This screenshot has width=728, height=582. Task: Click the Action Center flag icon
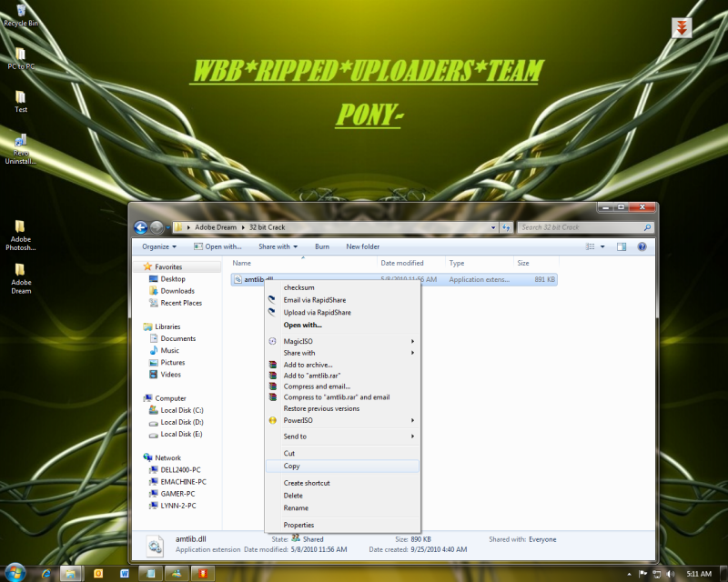[x=642, y=574]
